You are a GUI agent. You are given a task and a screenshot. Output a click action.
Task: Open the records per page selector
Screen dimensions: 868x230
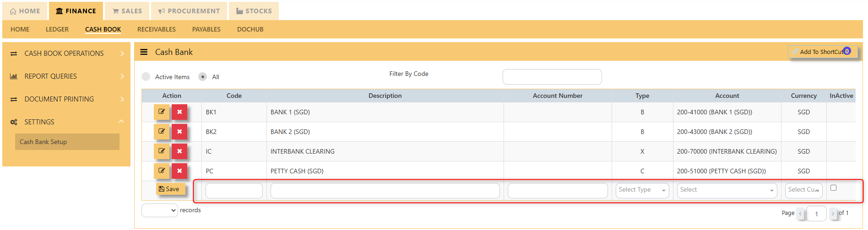160,210
